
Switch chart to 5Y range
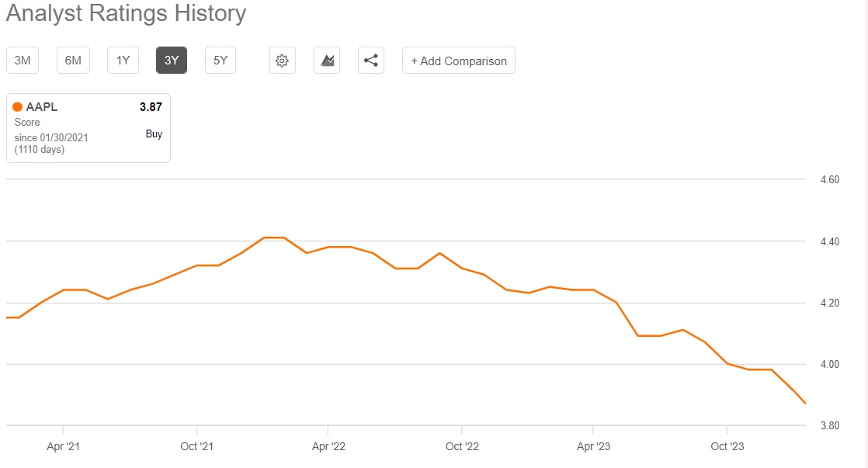pos(220,61)
